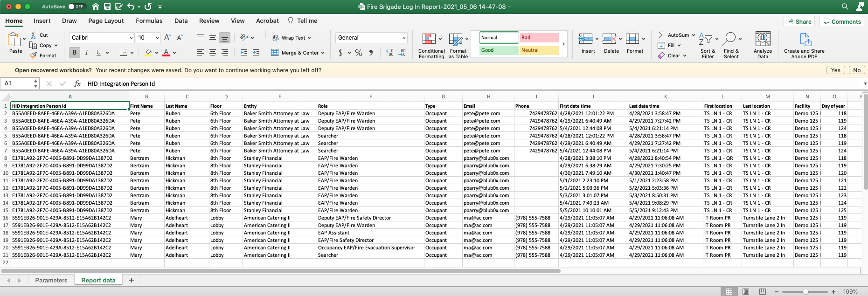The width and height of the screenshot is (868, 296).
Task: Click the Comments button
Action: [x=842, y=21]
